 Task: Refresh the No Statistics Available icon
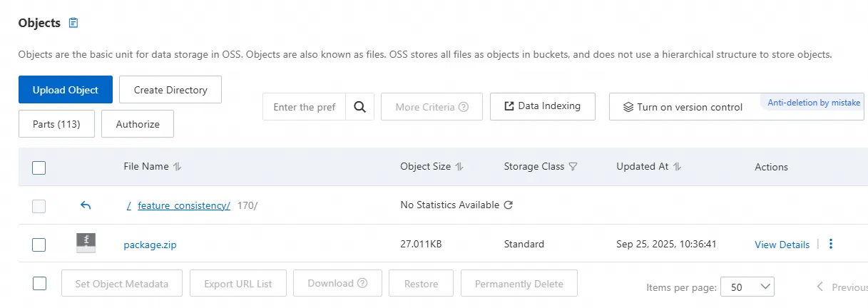[x=509, y=205]
